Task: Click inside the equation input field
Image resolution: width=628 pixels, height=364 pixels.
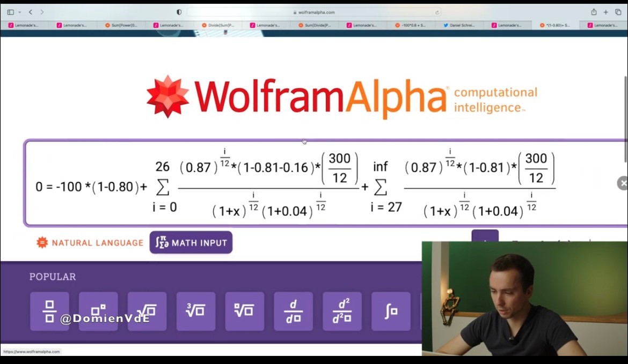Action: [322, 183]
